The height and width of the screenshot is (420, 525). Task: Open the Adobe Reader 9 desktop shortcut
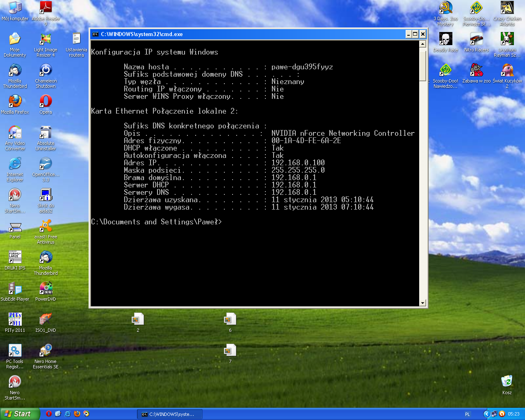coord(46,8)
